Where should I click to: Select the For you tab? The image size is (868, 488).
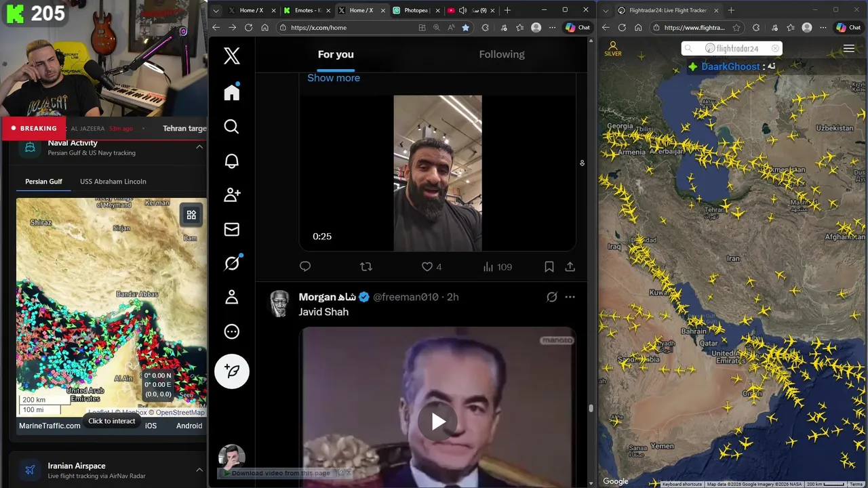(x=336, y=54)
